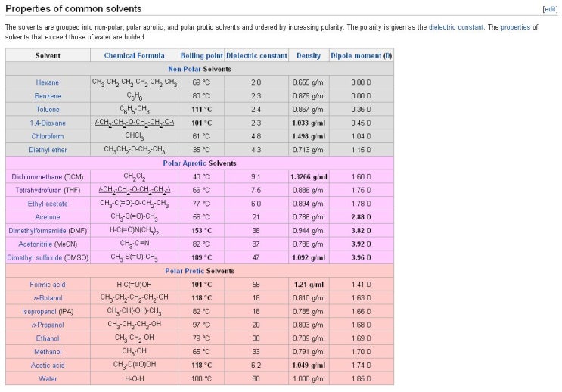Select the Tetrahydrofuran (THF) cell

coord(48,190)
